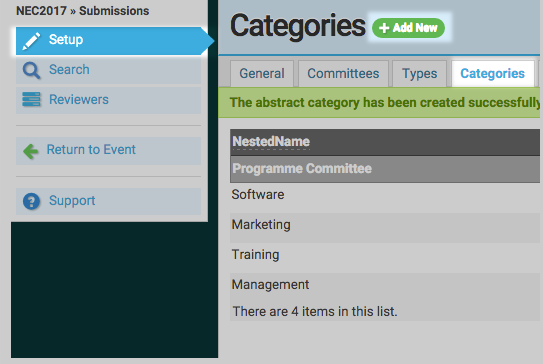
Task: Sort by the NestedName column header
Action: tap(271, 142)
